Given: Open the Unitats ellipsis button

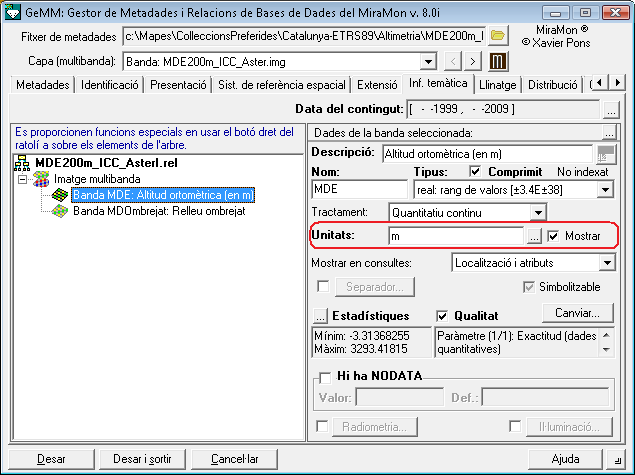Looking at the screenshot, I should pyautogui.click(x=534, y=236).
